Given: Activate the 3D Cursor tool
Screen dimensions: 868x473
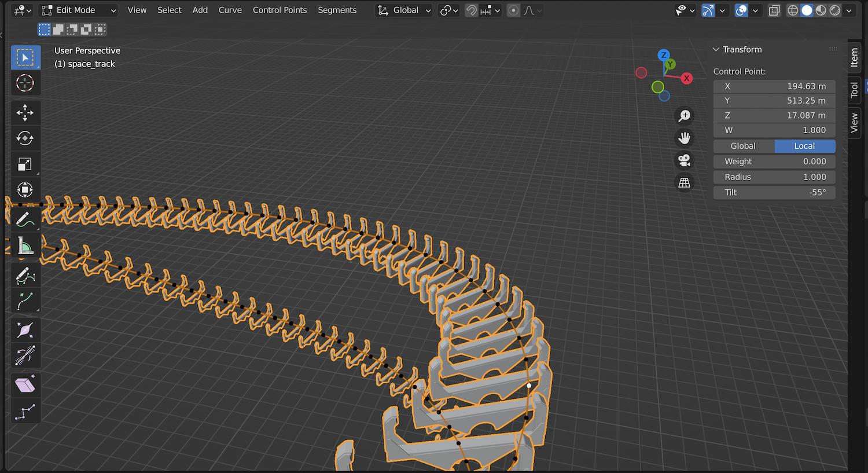Looking at the screenshot, I should coord(25,83).
